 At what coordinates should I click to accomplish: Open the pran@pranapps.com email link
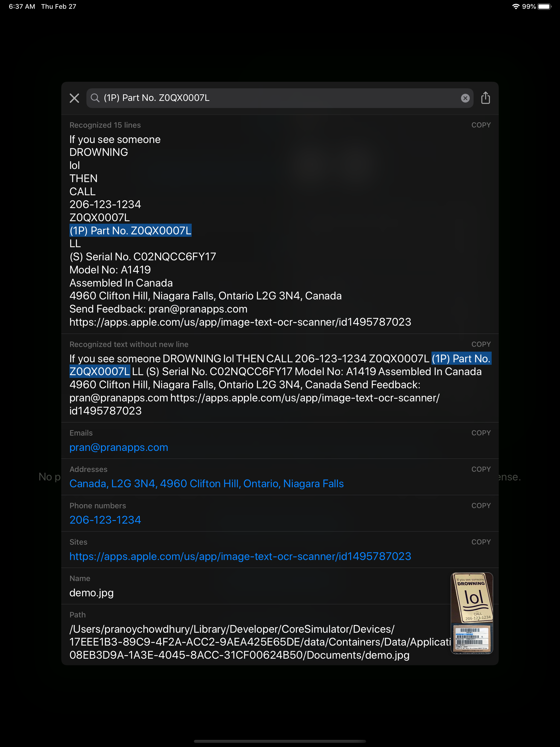119,447
